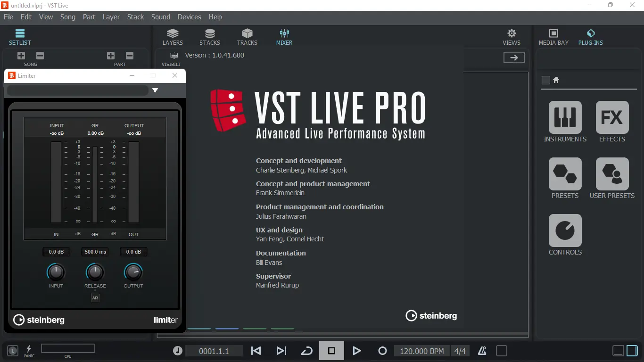Viewport: 644px width, 362px height.
Task: Jump to the previous marker
Action: click(x=256, y=351)
